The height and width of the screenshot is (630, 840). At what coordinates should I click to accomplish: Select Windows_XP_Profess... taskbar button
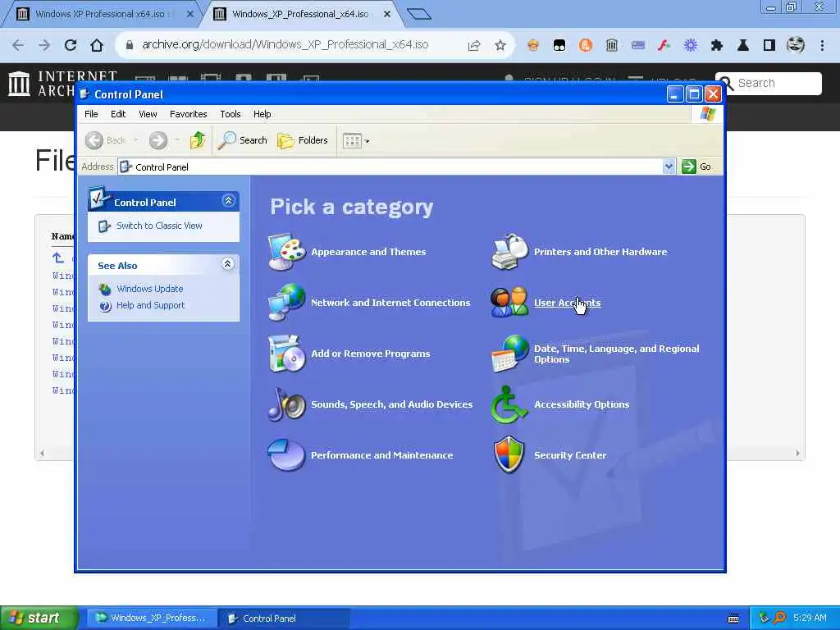(x=152, y=618)
